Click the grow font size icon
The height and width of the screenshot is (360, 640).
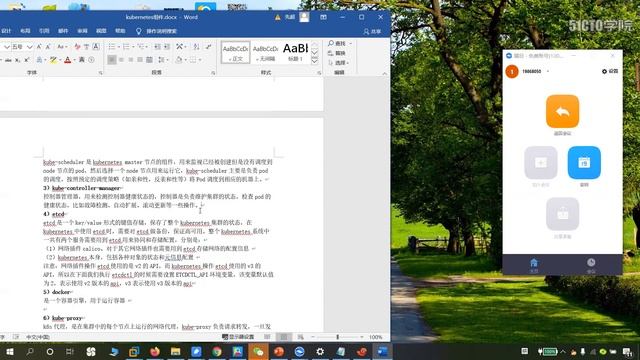[x=39, y=47]
